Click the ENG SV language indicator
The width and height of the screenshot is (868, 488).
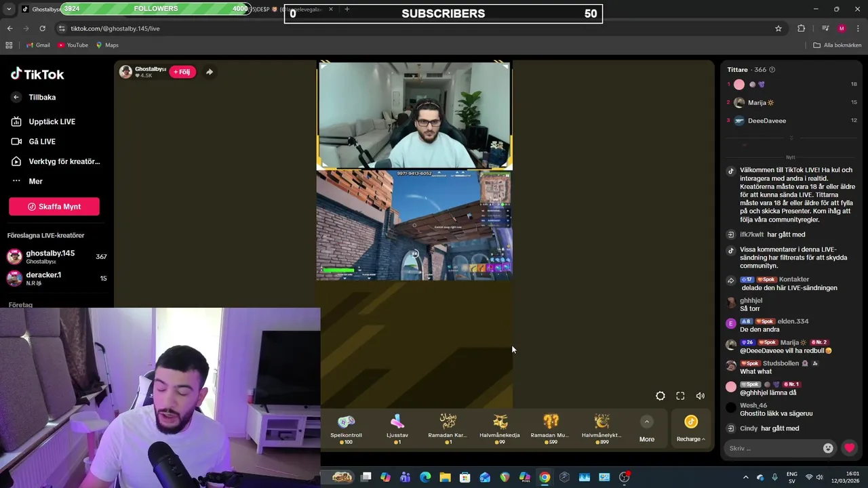click(x=792, y=477)
